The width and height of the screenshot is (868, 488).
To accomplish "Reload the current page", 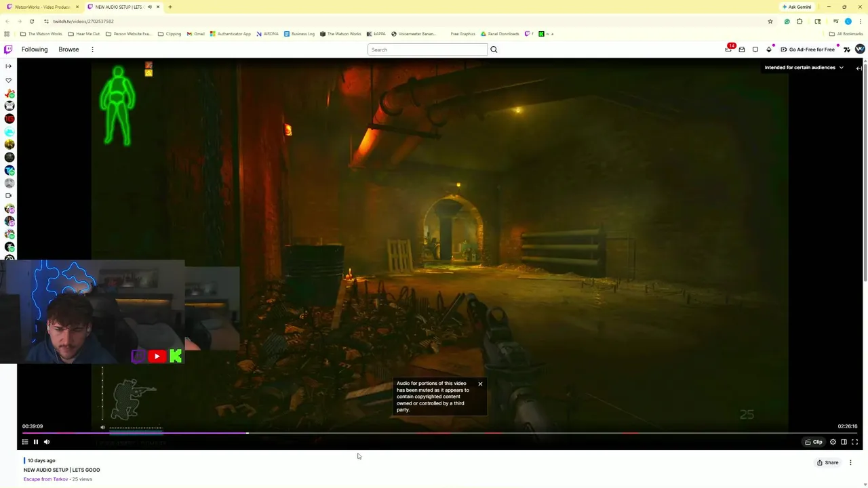I will (x=31, y=21).
